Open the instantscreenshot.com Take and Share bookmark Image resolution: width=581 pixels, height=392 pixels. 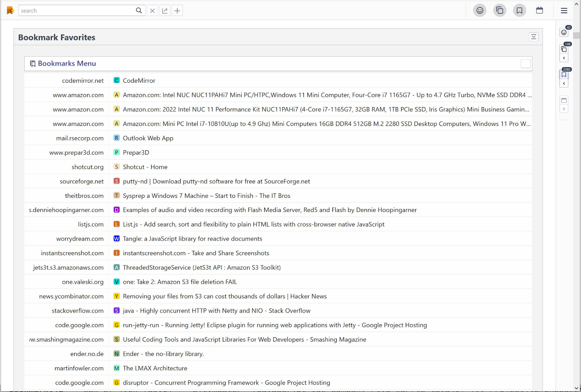pos(196,253)
